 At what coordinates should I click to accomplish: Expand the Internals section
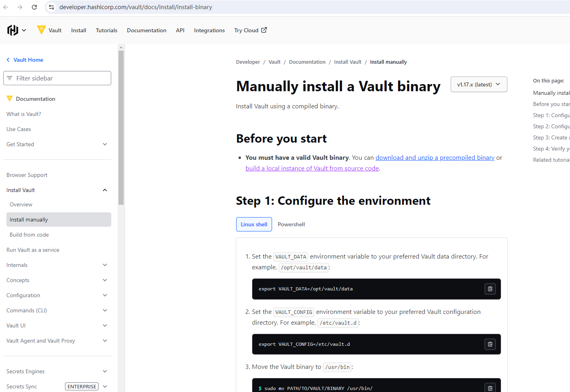tap(105, 265)
